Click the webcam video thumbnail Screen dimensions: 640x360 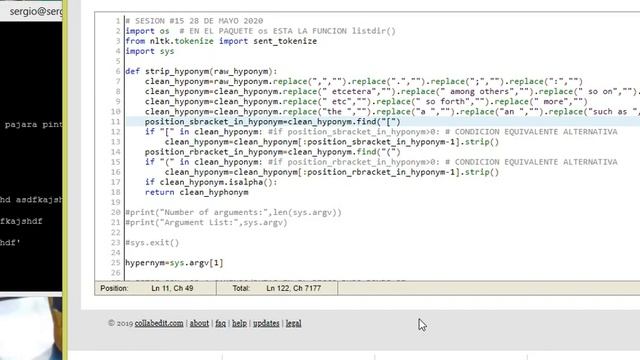pyautogui.click(x=31, y=329)
